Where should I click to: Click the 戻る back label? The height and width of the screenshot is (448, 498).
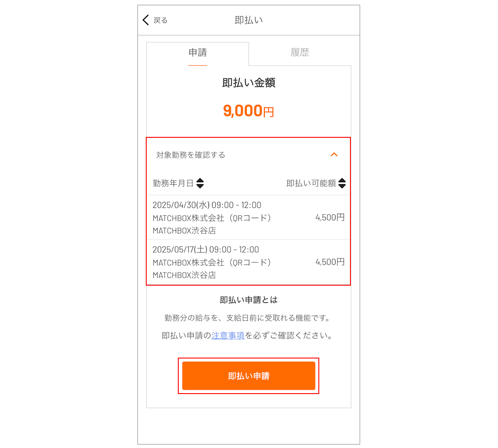tap(160, 20)
